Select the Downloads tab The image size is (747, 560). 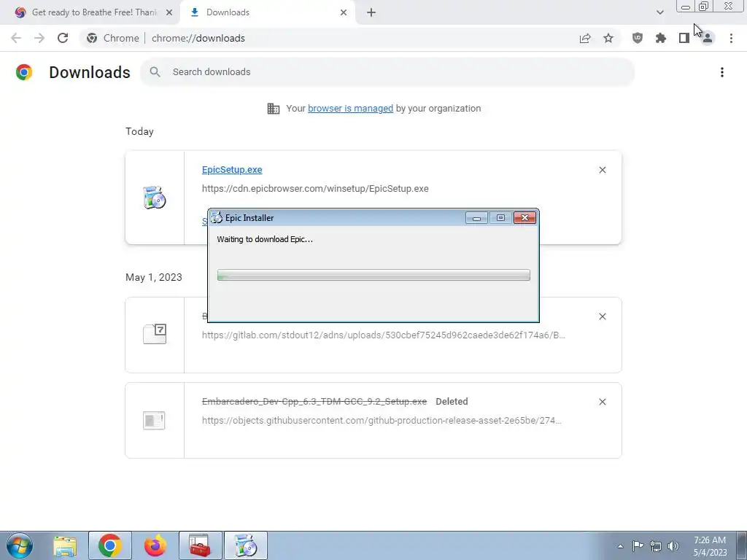point(267,12)
